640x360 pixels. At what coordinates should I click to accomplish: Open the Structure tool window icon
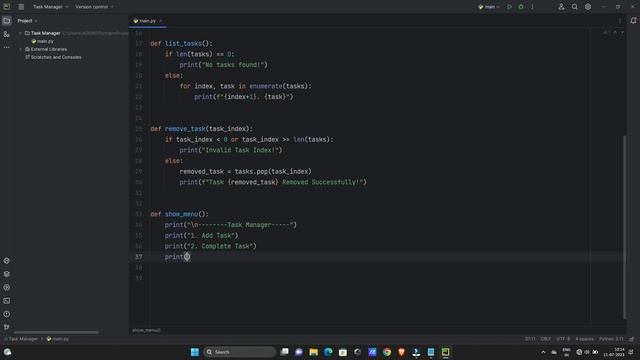[x=7, y=34]
